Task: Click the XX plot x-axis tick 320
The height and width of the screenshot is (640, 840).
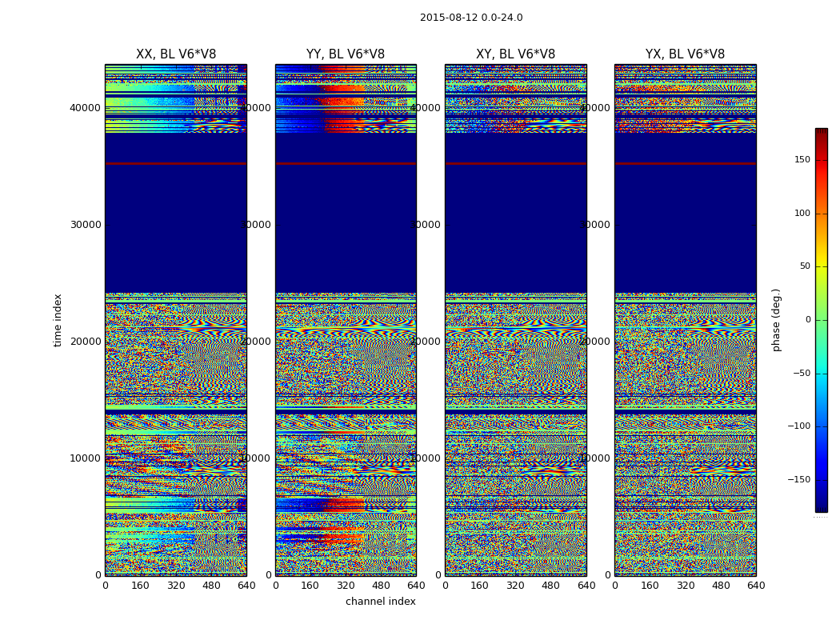Action: (x=176, y=586)
